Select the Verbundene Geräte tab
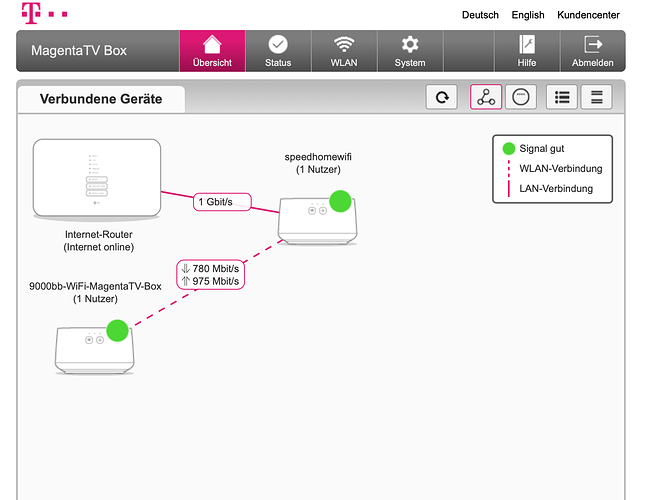 click(x=101, y=99)
